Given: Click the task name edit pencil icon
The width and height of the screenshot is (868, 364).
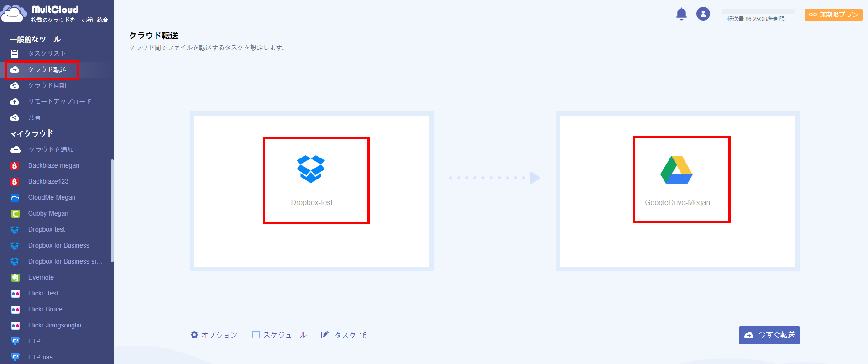Looking at the screenshot, I should click(x=325, y=335).
